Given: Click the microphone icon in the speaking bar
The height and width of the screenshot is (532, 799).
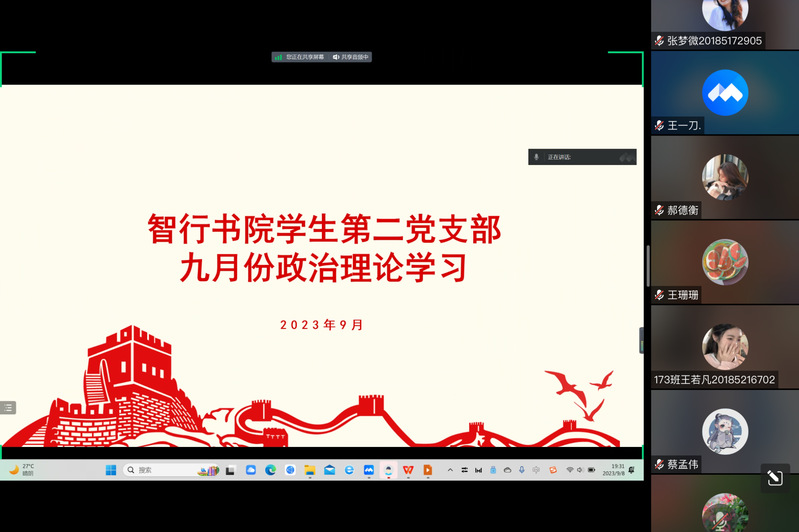Looking at the screenshot, I should pyautogui.click(x=537, y=157).
